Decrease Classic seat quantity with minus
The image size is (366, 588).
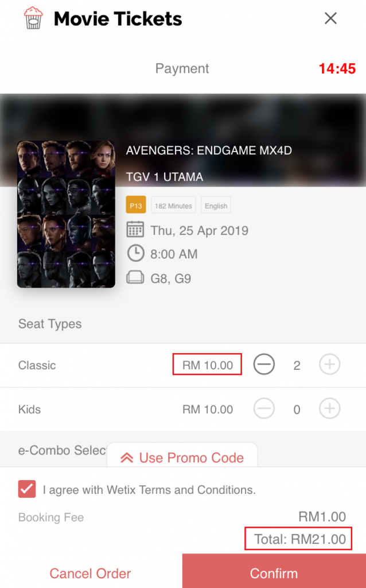click(264, 365)
